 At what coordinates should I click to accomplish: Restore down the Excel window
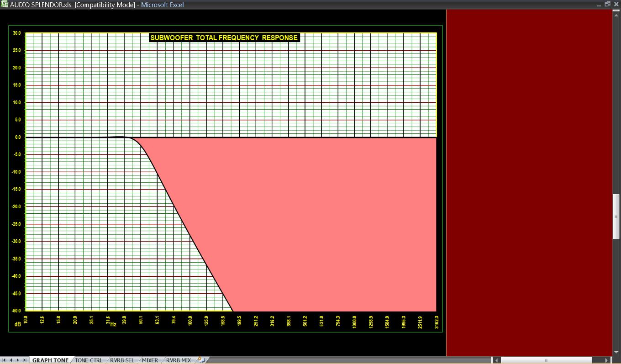click(x=607, y=4)
